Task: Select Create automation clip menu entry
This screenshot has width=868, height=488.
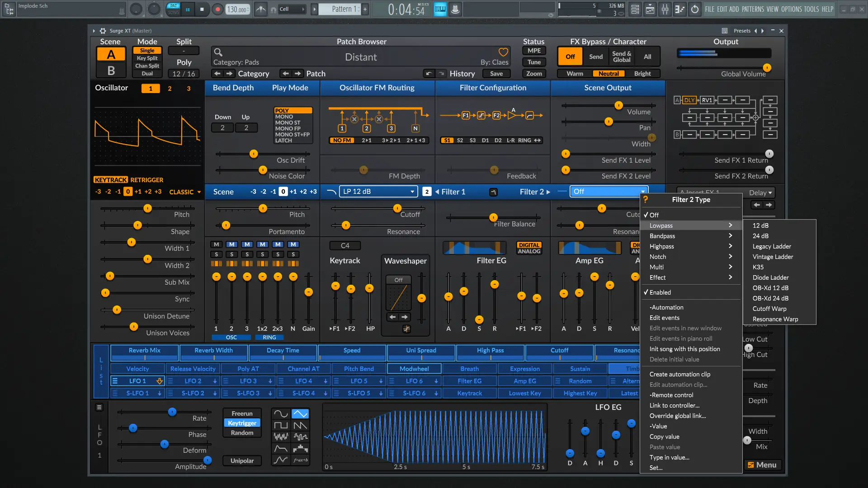Action: [x=679, y=374]
